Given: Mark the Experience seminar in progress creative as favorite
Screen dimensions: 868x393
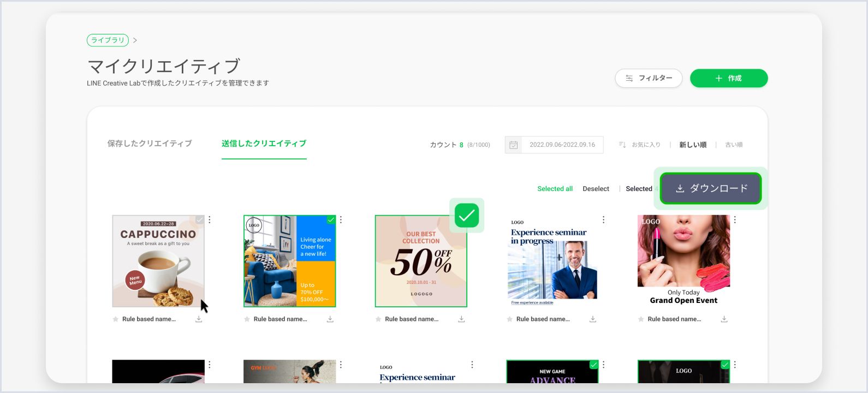Looking at the screenshot, I should click(509, 319).
